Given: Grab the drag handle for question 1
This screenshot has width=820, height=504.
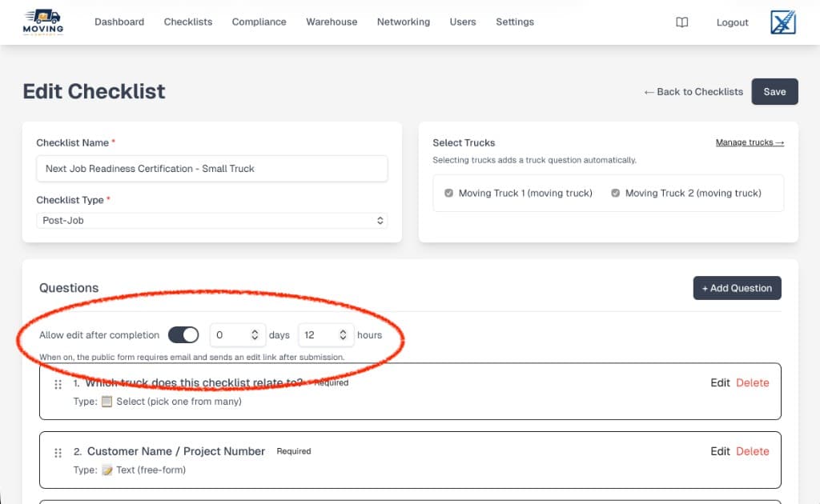Looking at the screenshot, I should pos(58,384).
